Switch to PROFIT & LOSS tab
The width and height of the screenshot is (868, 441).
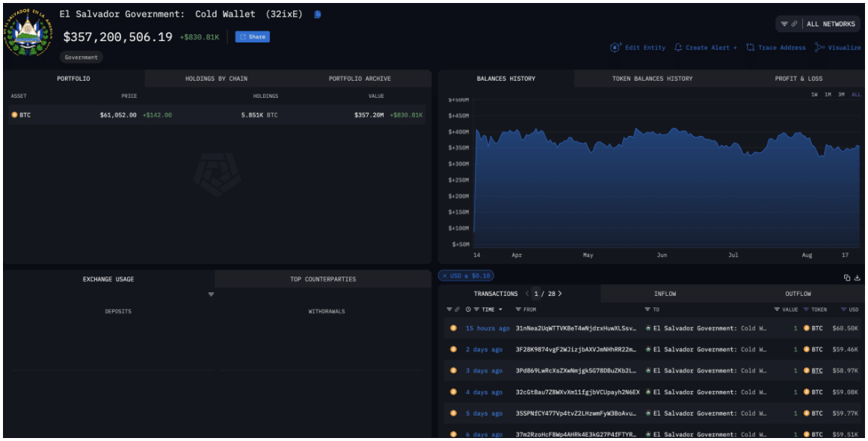tap(798, 78)
